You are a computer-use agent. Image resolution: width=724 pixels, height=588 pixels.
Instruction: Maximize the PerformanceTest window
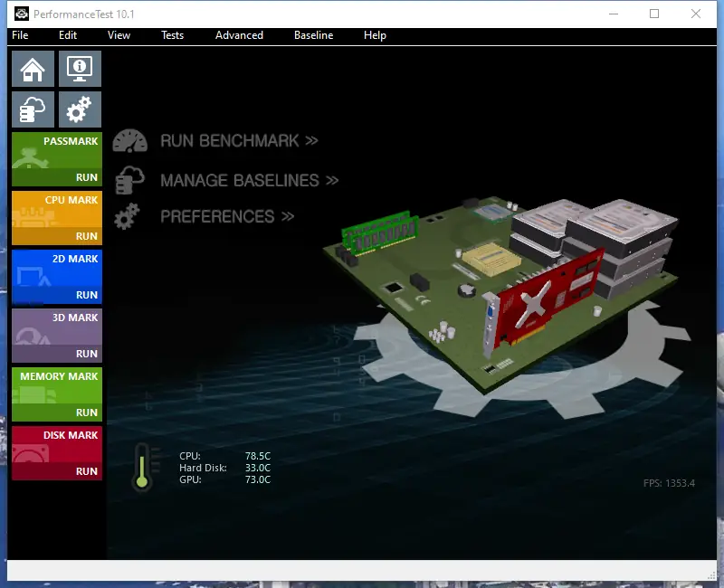[x=654, y=14]
